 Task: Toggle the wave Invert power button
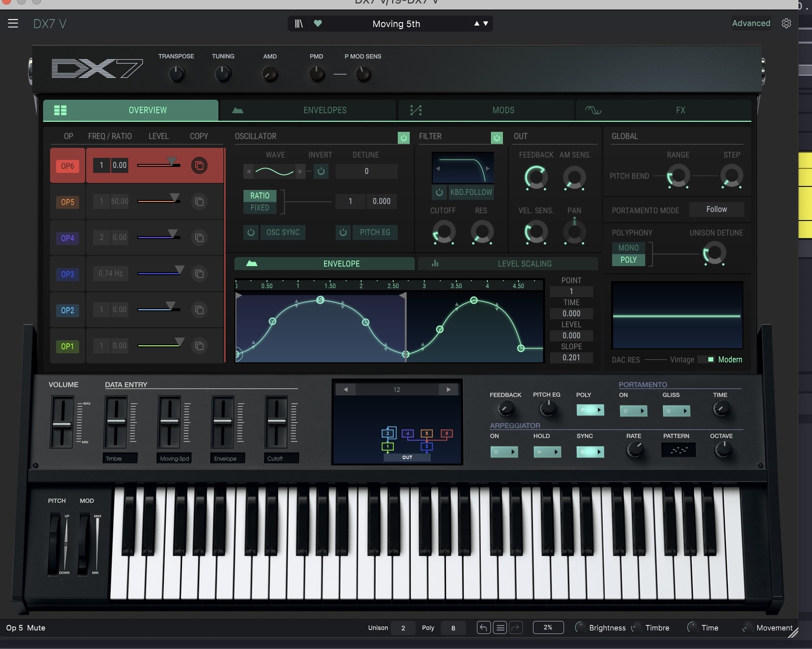pyautogui.click(x=321, y=171)
